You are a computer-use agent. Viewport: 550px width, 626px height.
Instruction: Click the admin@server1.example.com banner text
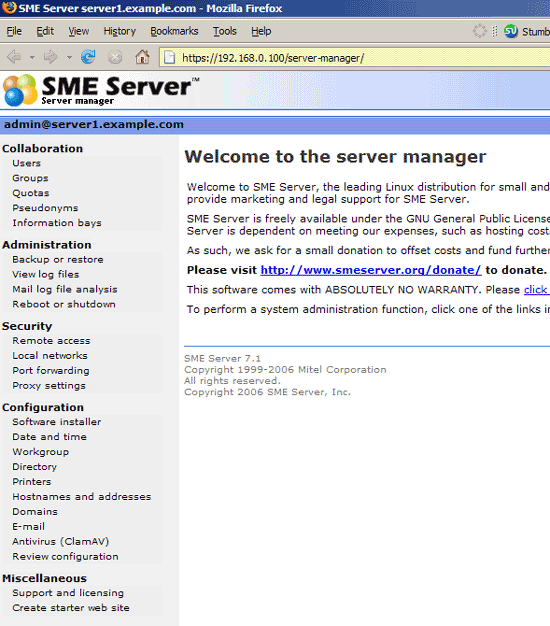click(94, 125)
